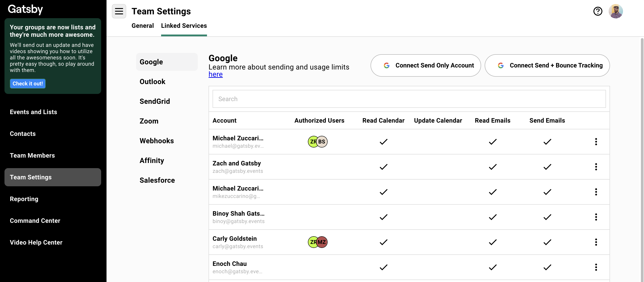This screenshot has height=282, width=644.
Task: Open the sending limits here link
Action: coord(215,74)
